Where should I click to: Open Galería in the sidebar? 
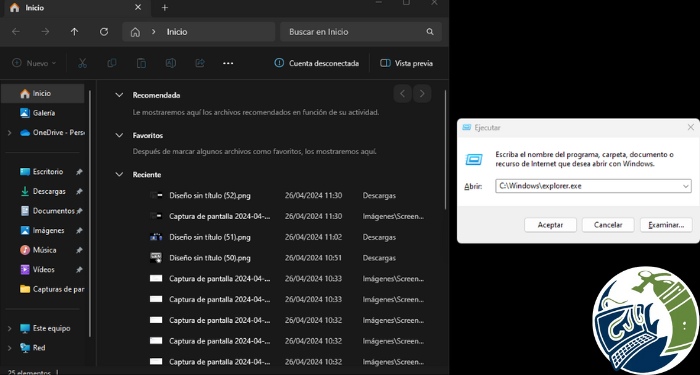[x=43, y=113]
